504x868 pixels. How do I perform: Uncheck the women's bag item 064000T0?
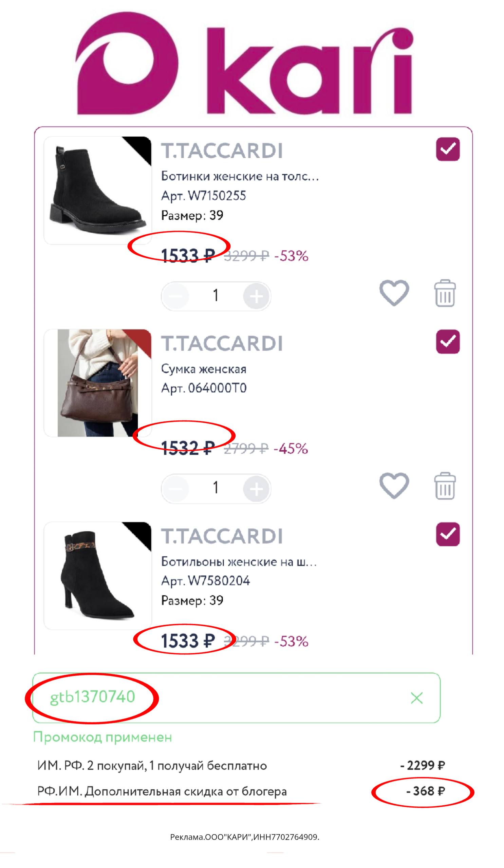[447, 341]
